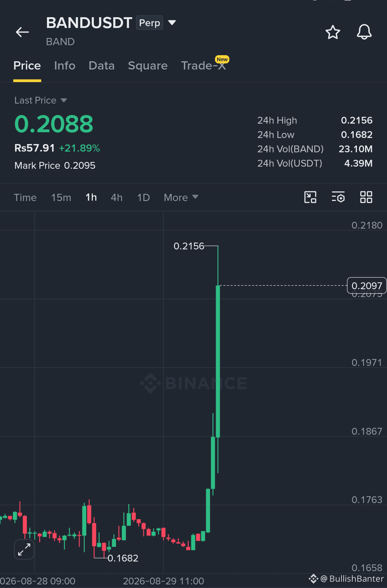Open the More timeframes dropdown
Screen dimensions: 387x588
click(181, 197)
